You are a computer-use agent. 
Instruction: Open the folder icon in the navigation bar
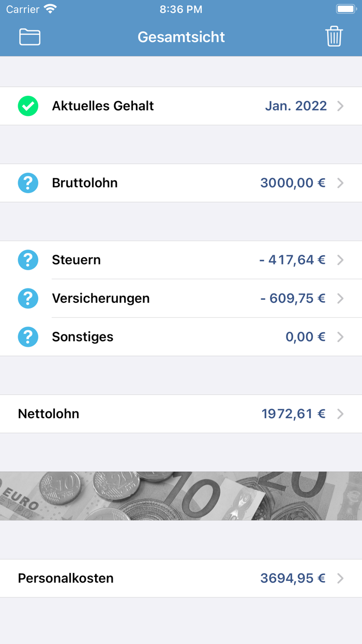[x=29, y=37]
